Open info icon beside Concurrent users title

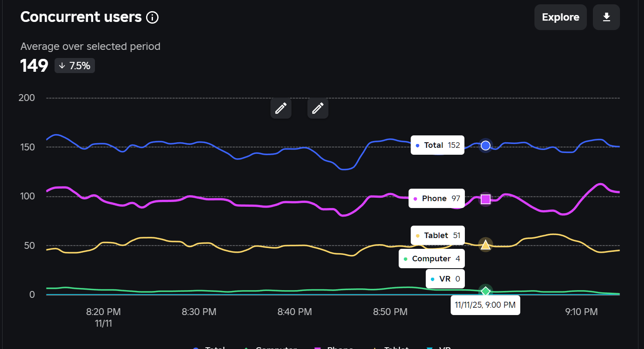(x=153, y=18)
